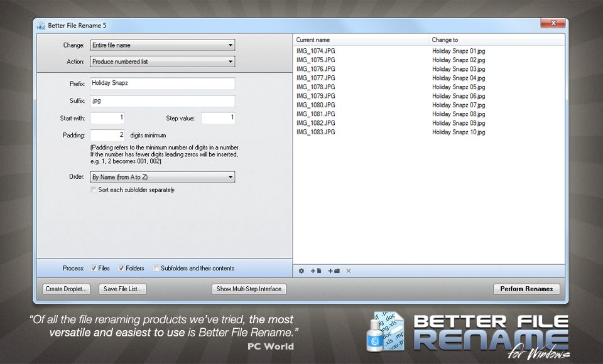Screen dimensions: 603x364
Task: Open the gear settings icon under the file list
Action: 301,271
